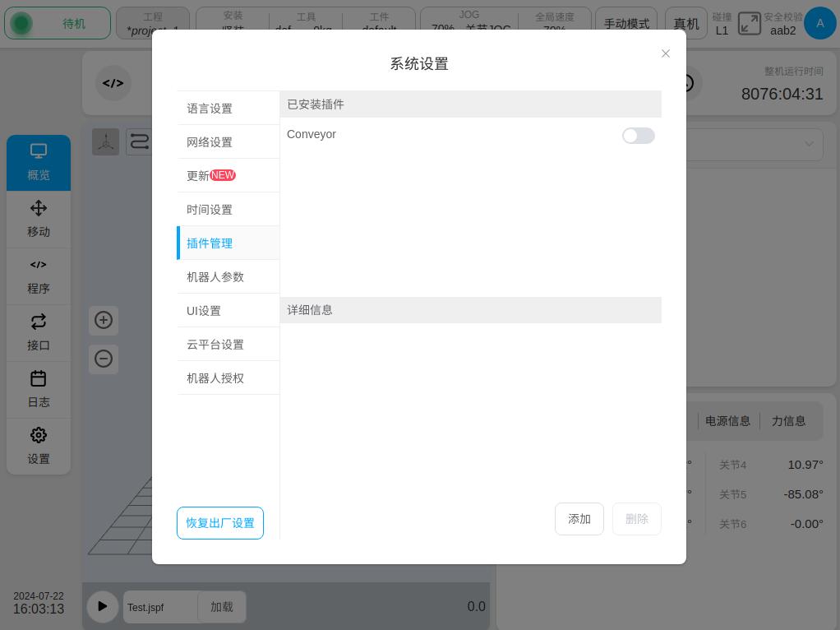Click the zoom in plus icon
Image resolution: width=840 pixels, height=630 pixels.
point(104,320)
